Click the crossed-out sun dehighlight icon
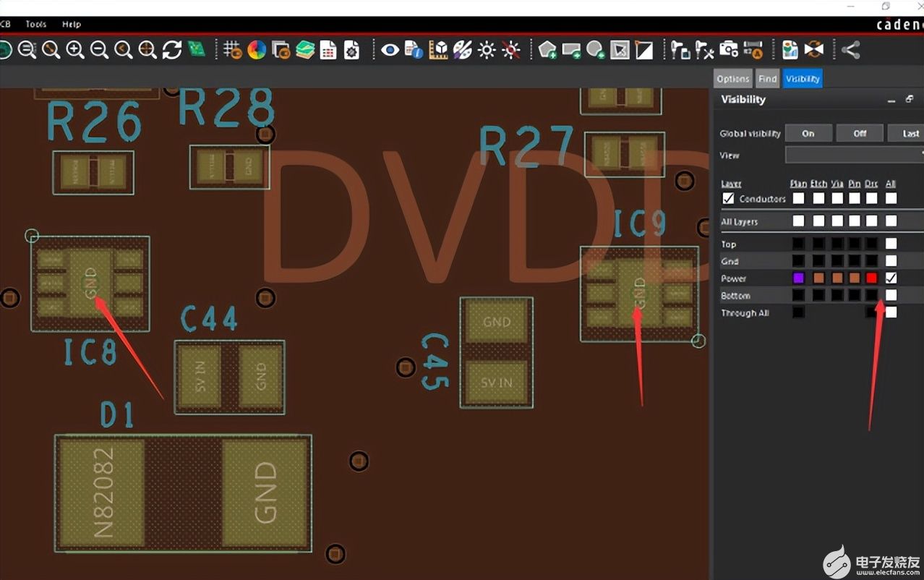The height and width of the screenshot is (580, 924). click(x=511, y=49)
